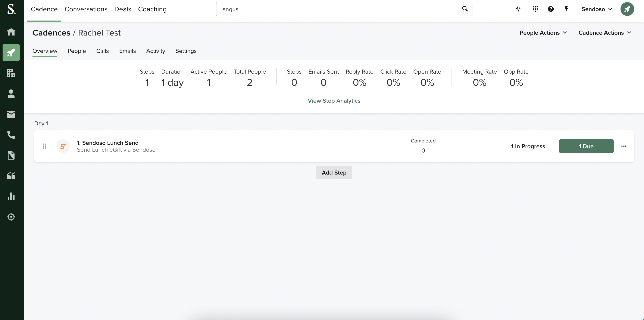Click the Emails Sent 0 stat

click(x=323, y=78)
